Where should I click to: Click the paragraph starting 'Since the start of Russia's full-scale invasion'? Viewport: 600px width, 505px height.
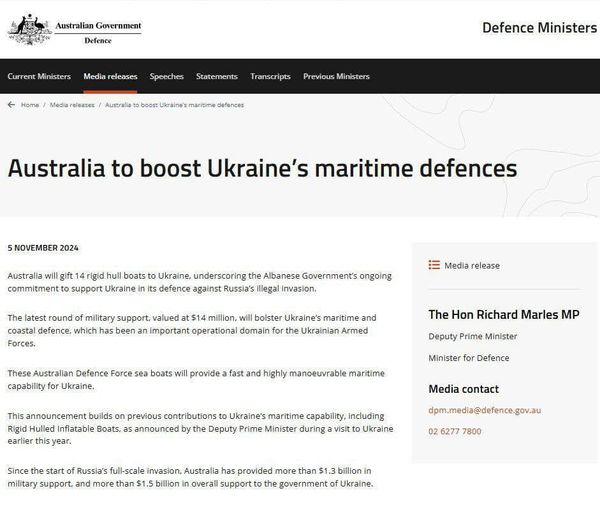coord(190,477)
